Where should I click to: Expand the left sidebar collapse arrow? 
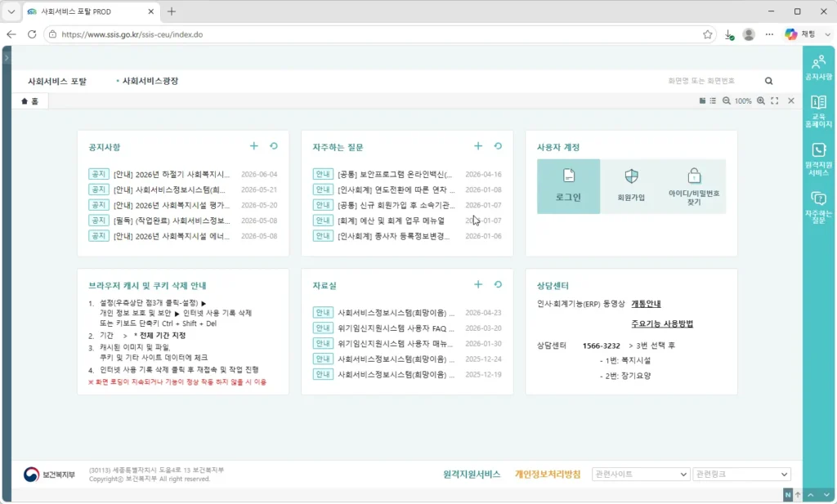(7, 57)
